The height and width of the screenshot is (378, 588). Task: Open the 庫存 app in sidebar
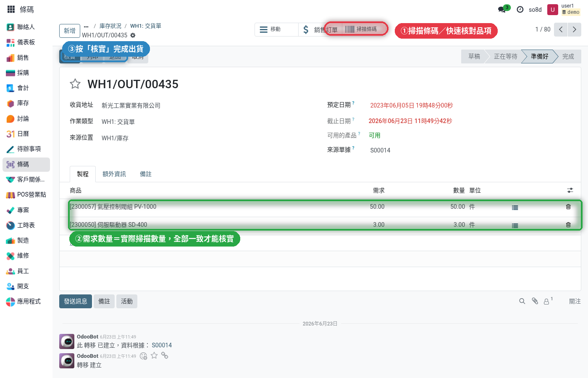(x=26, y=103)
